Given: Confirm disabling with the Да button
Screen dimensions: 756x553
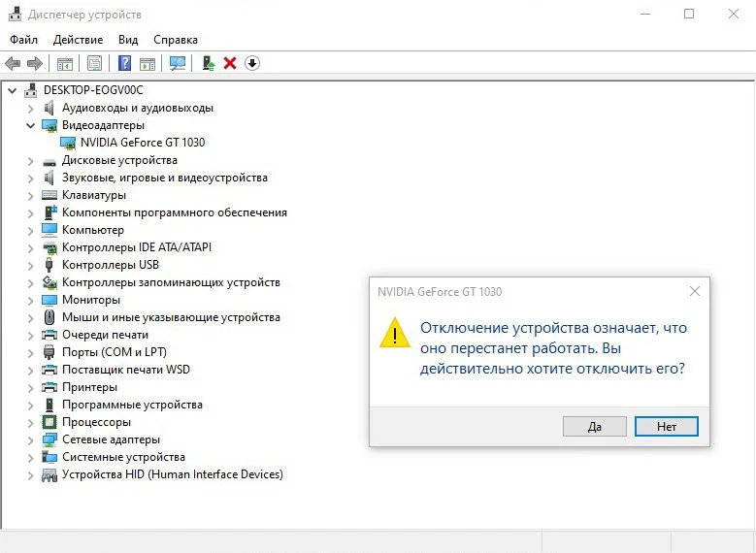Looking at the screenshot, I should [x=595, y=427].
